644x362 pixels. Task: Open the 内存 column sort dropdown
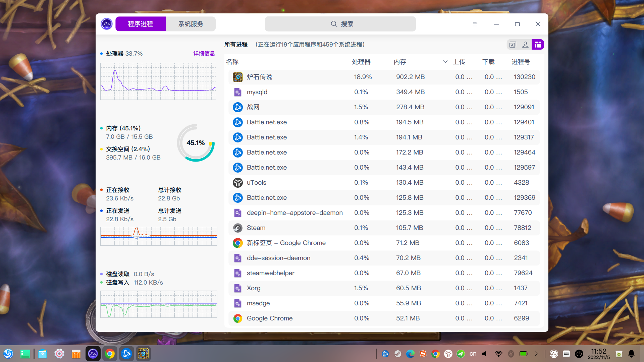click(445, 62)
